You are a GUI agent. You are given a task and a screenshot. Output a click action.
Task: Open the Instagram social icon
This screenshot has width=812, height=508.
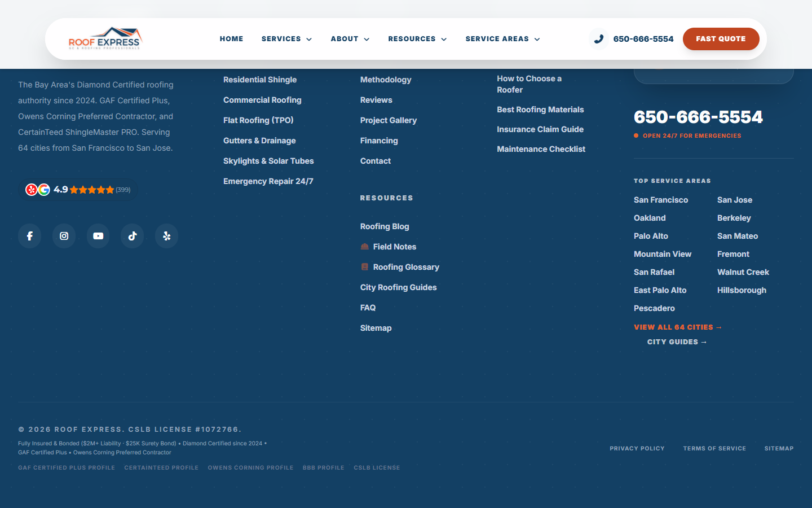pyautogui.click(x=64, y=236)
